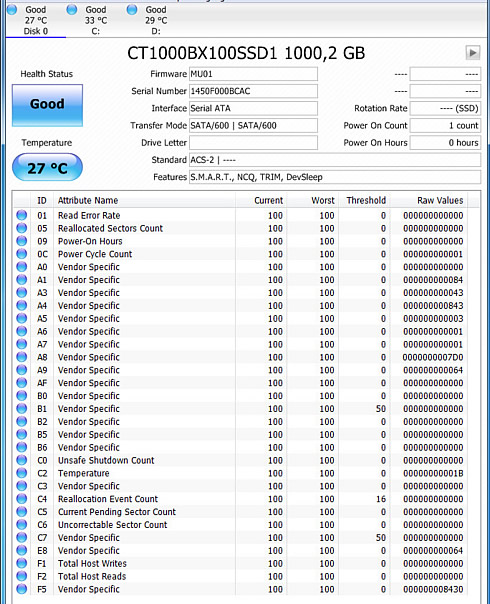Select the Disk 0 status icon
The width and height of the screenshot is (490, 604).
coord(12,9)
